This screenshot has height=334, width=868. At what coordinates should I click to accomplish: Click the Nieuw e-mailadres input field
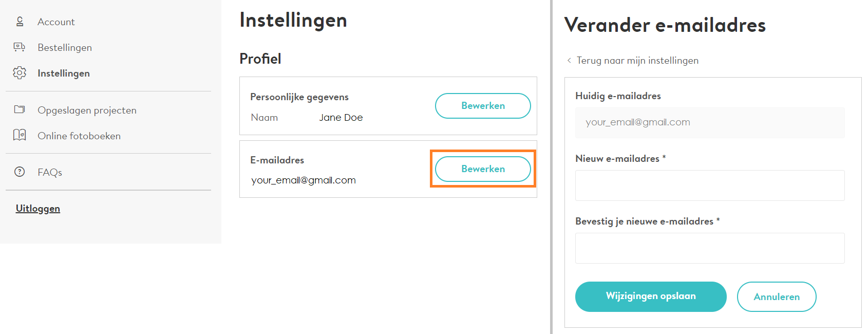[710, 185]
